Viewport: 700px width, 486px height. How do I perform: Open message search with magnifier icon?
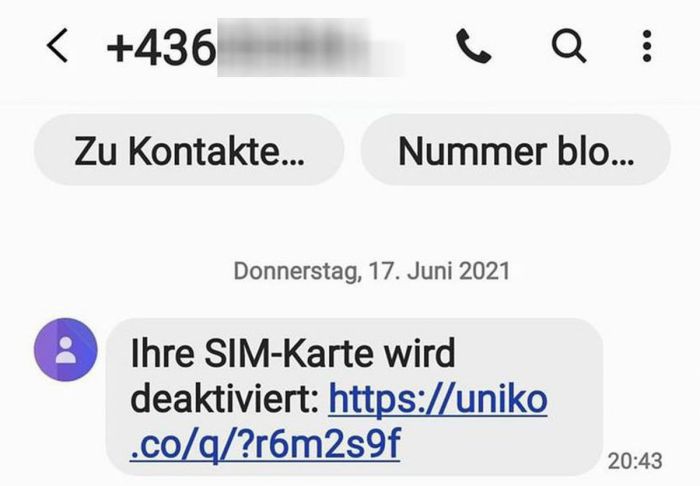(569, 46)
